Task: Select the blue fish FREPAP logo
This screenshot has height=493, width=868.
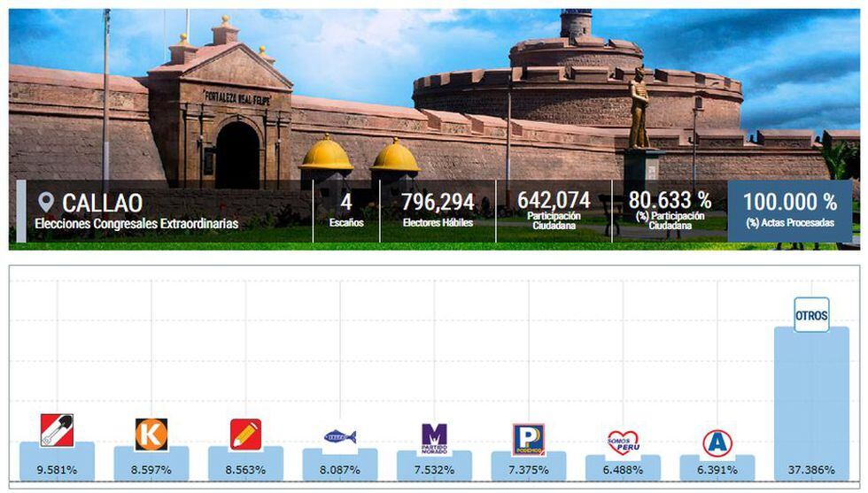Action: [x=340, y=436]
